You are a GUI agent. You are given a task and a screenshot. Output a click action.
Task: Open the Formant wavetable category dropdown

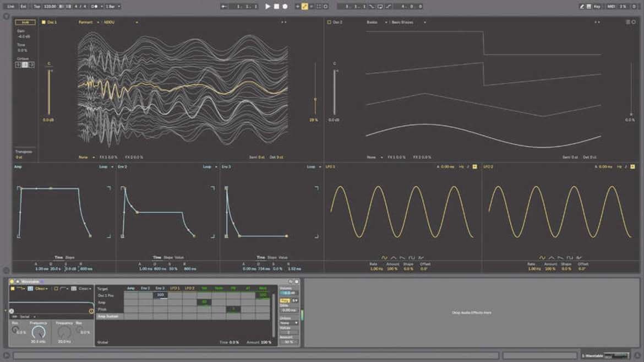(89, 22)
